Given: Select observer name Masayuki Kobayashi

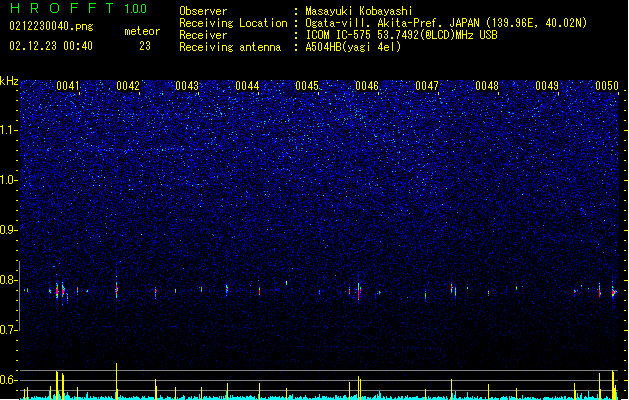Looking at the screenshot, I should coord(359,11).
